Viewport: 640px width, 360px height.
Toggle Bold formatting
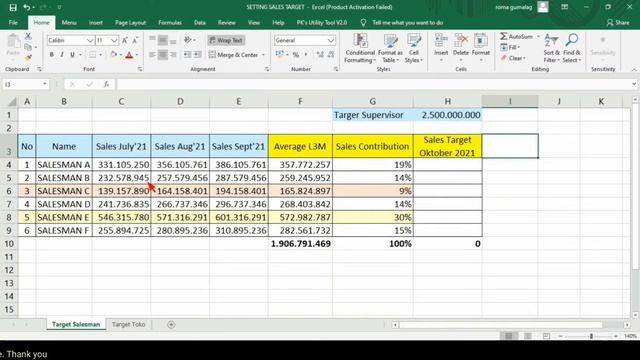pyautogui.click(x=51, y=55)
